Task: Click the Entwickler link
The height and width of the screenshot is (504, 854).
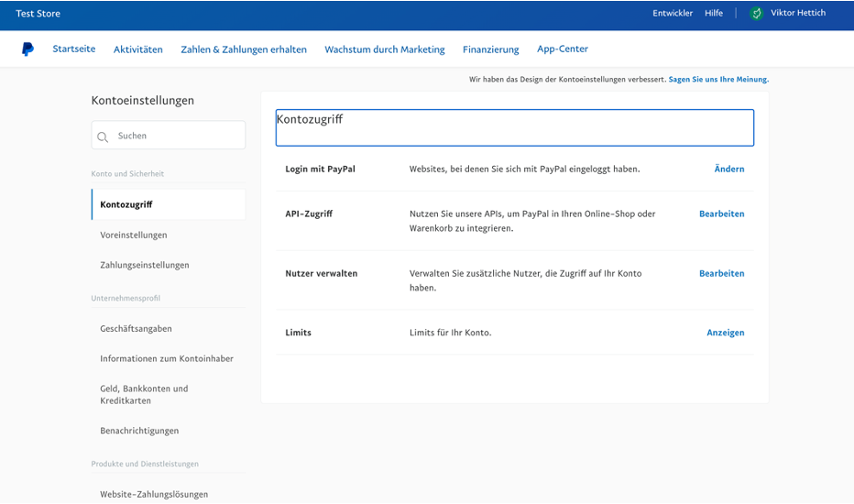Action: tap(673, 13)
